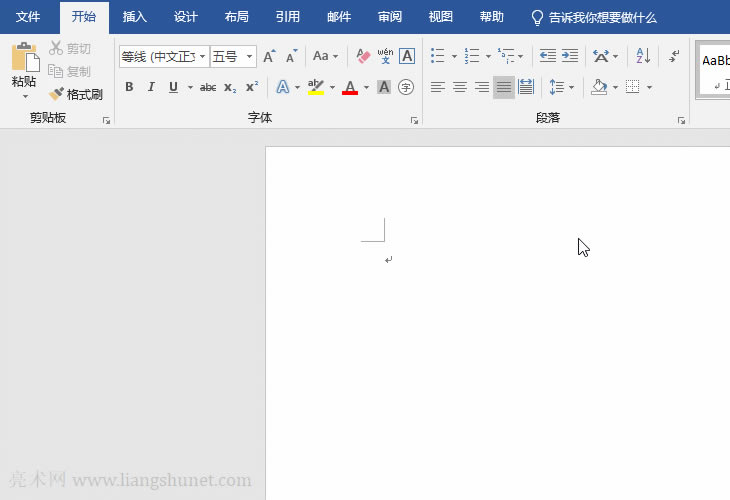Open the font size (五号) dropdown
Image resolution: width=730 pixels, height=500 pixels.
(x=249, y=57)
